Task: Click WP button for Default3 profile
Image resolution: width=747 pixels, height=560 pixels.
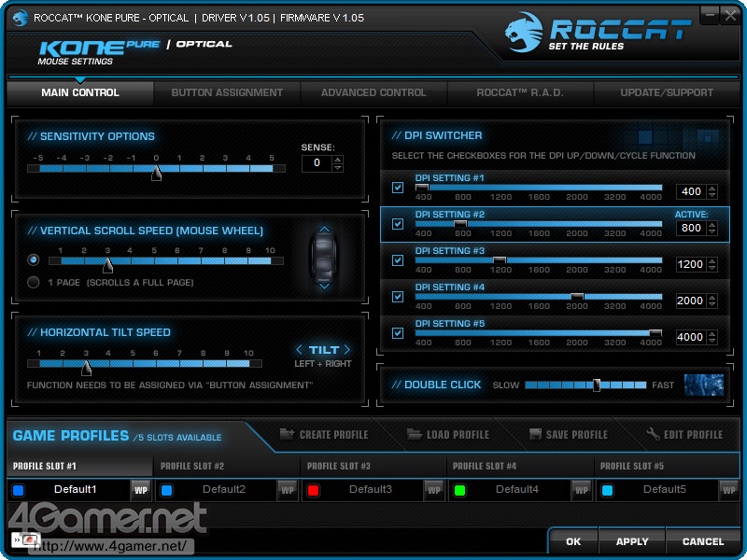Action: tap(434, 490)
